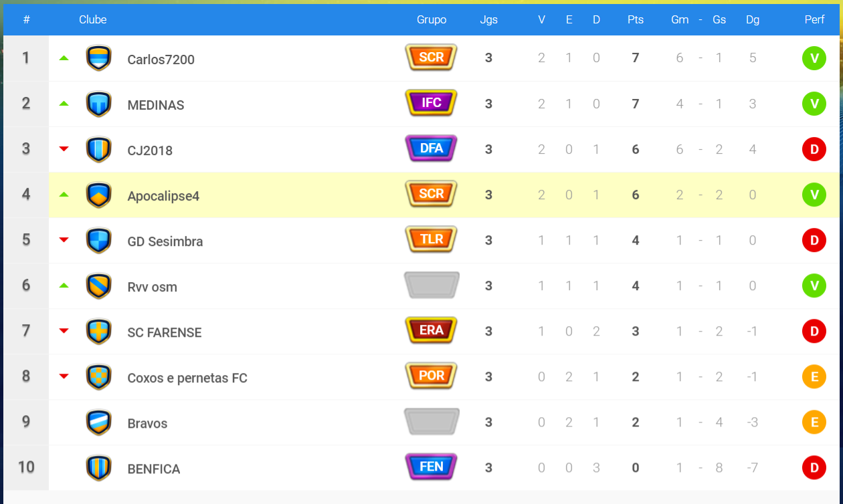This screenshot has width=843, height=504.
Task: Click the green V performance badge for MEDINAS
Action: pyautogui.click(x=814, y=104)
